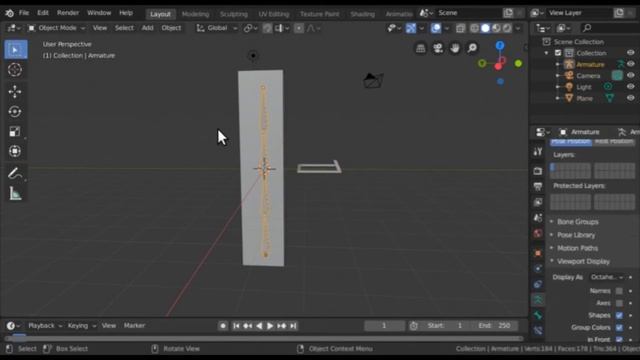This screenshot has height=360, width=640.
Task: Toggle viewport gizmos button
Action: [411, 28]
